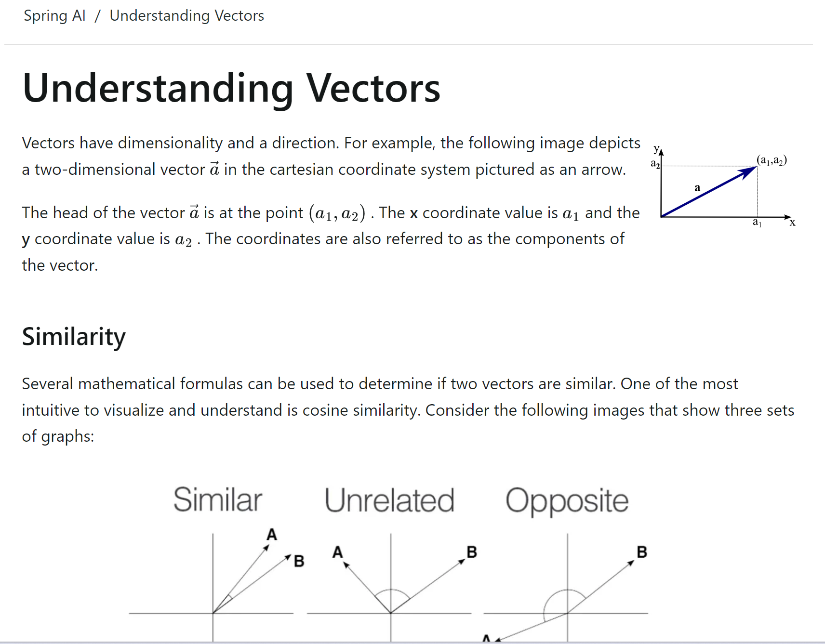The width and height of the screenshot is (825, 644).
Task: Click vector label B in Opposite graph
Action: [x=642, y=552]
